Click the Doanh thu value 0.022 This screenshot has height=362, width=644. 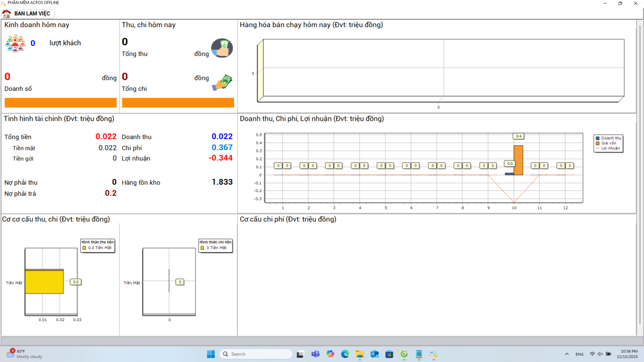[222, 137]
